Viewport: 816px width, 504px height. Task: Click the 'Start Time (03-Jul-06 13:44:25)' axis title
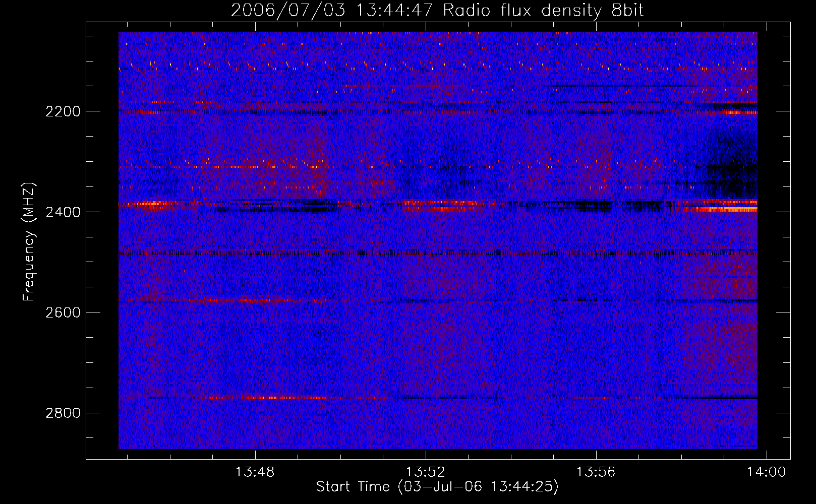point(437,487)
